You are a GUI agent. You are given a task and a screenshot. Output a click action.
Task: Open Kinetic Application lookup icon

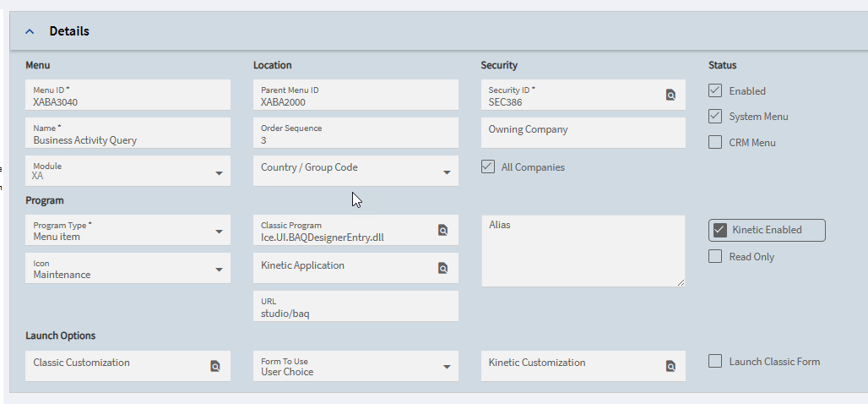442,268
